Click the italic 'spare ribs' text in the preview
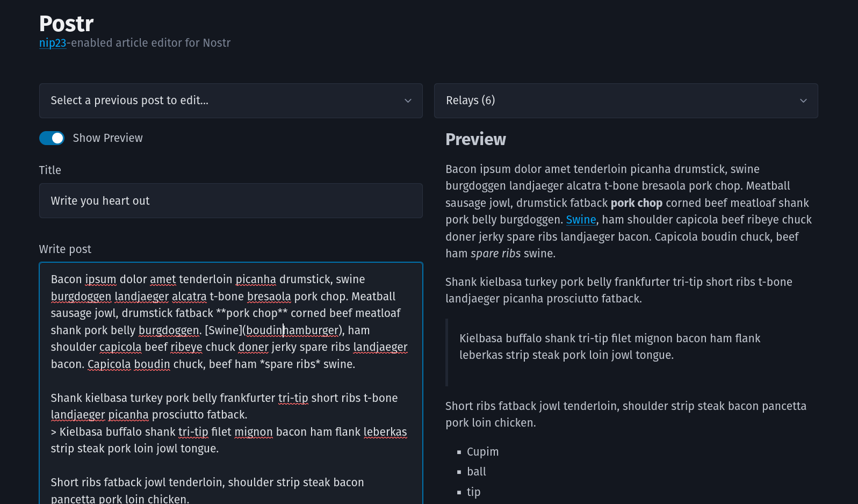 (x=495, y=254)
